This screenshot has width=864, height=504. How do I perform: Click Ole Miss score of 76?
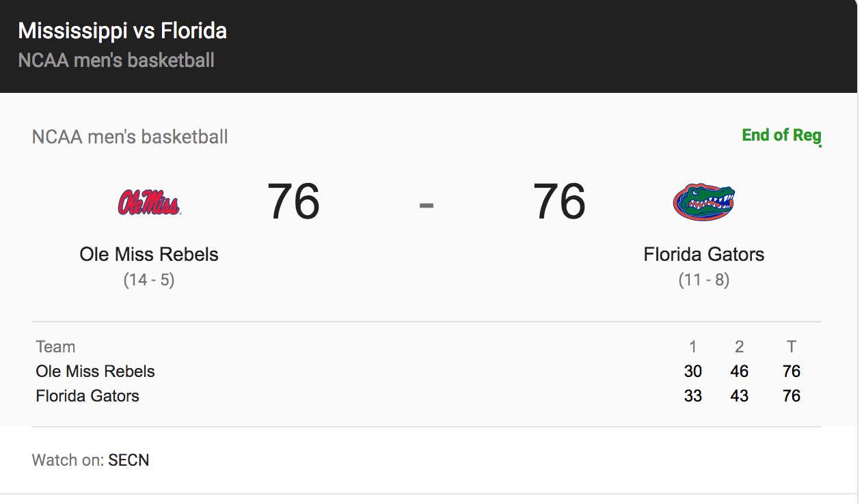tap(293, 201)
